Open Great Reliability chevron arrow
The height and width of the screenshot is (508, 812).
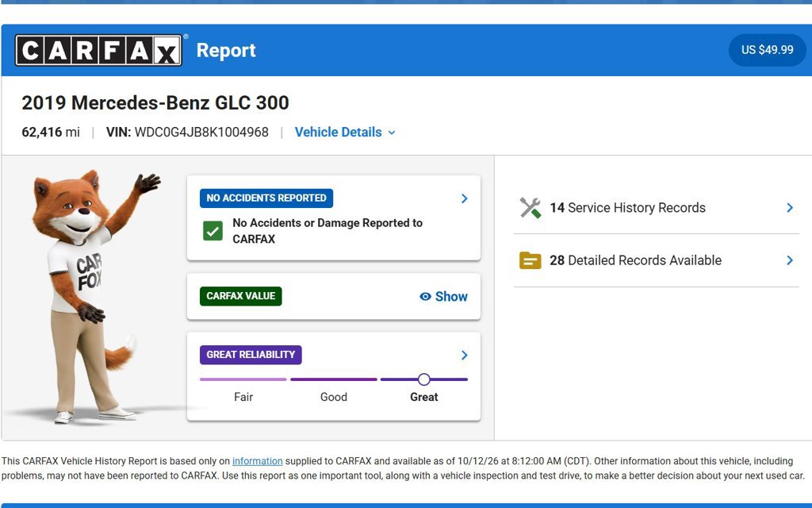click(465, 355)
